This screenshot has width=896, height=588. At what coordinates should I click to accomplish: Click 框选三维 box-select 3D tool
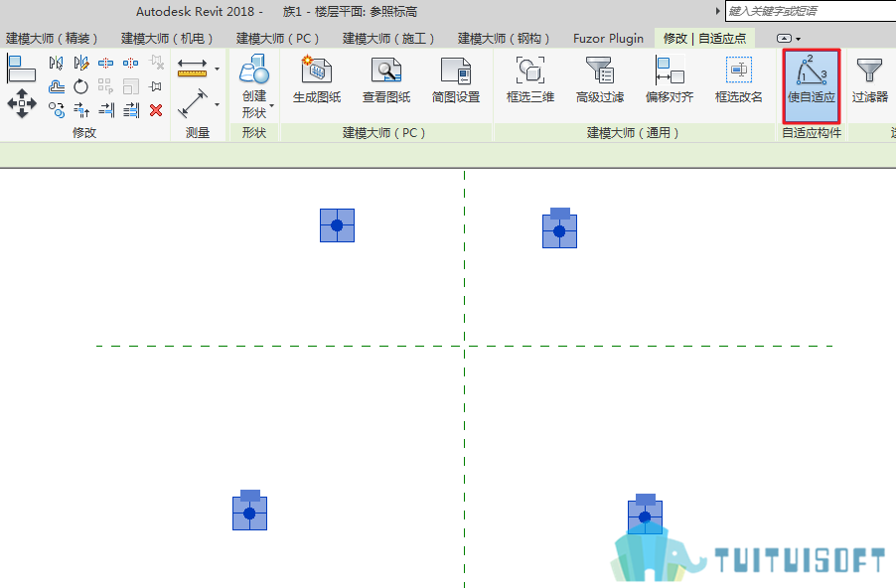[530, 80]
